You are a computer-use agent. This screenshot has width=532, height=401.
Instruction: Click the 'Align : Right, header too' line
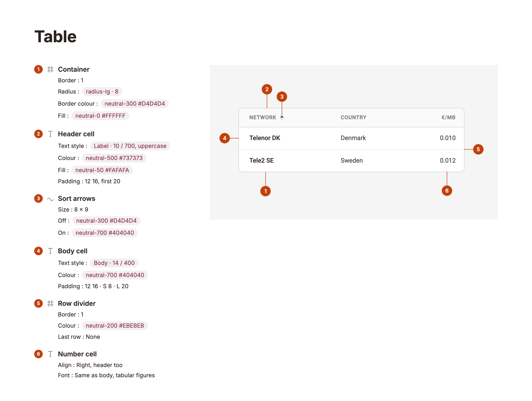[x=90, y=365]
